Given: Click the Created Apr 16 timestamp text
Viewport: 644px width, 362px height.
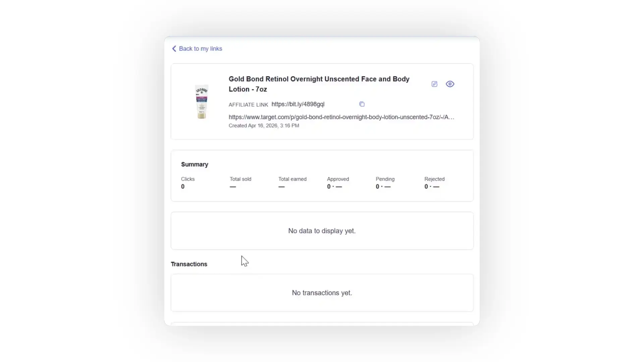Looking at the screenshot, I should (x=264, y=125).
